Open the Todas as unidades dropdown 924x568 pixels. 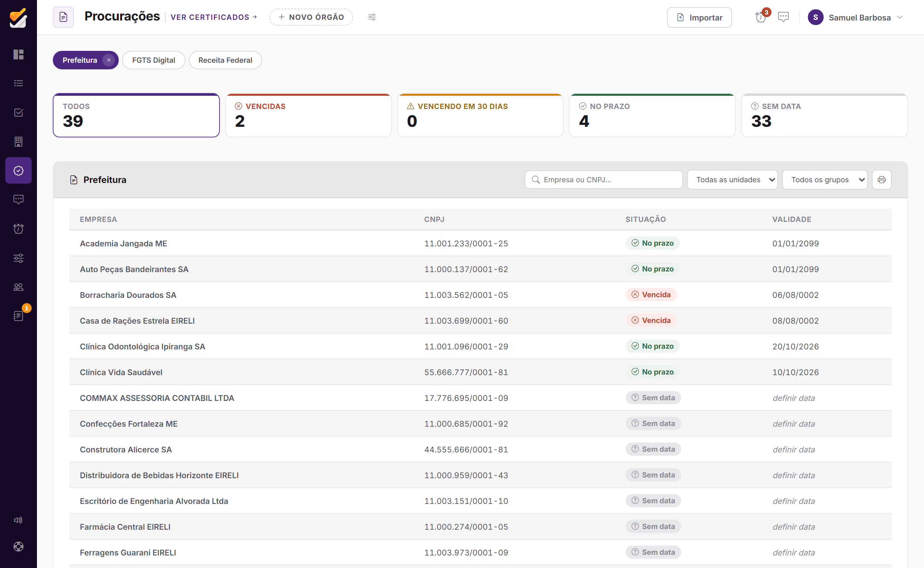coord(732,180)
